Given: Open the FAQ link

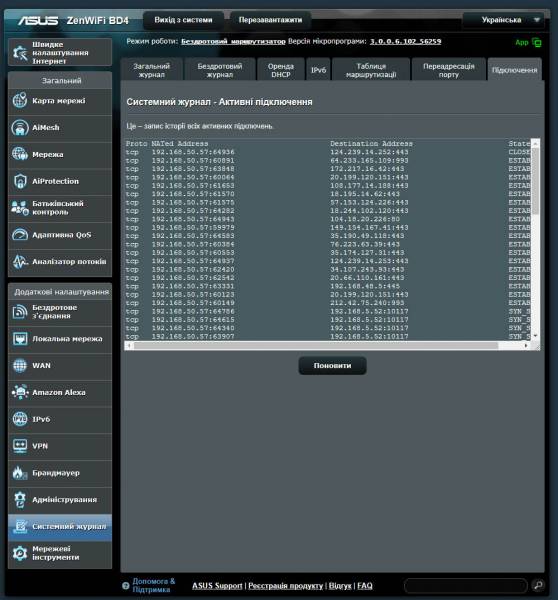Looking at the screenshot, I should click(365, 585).
